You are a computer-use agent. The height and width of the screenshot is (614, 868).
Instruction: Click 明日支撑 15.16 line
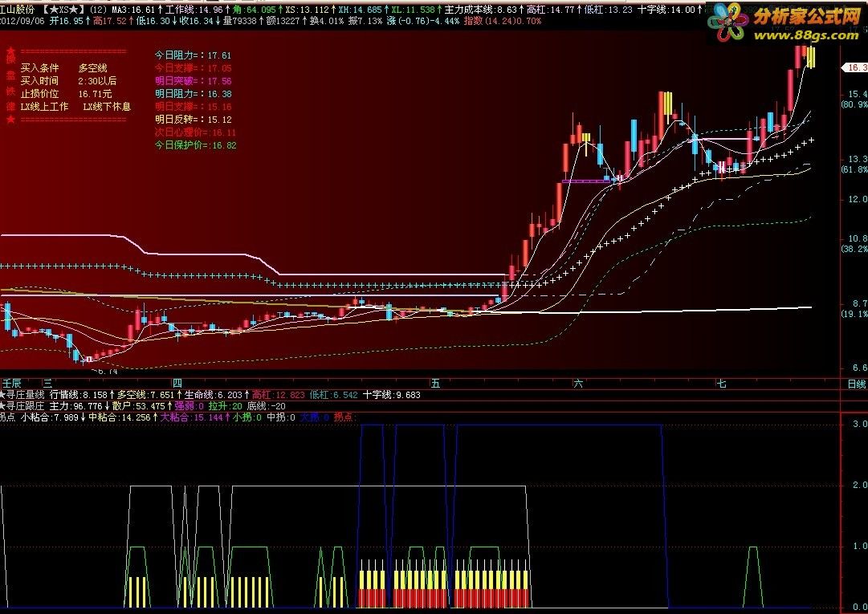[193, 107]
